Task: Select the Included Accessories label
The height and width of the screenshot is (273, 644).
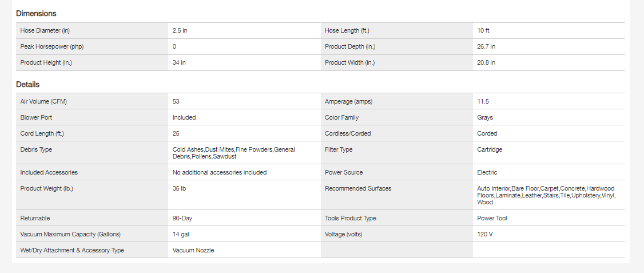Action: point(49,172)
